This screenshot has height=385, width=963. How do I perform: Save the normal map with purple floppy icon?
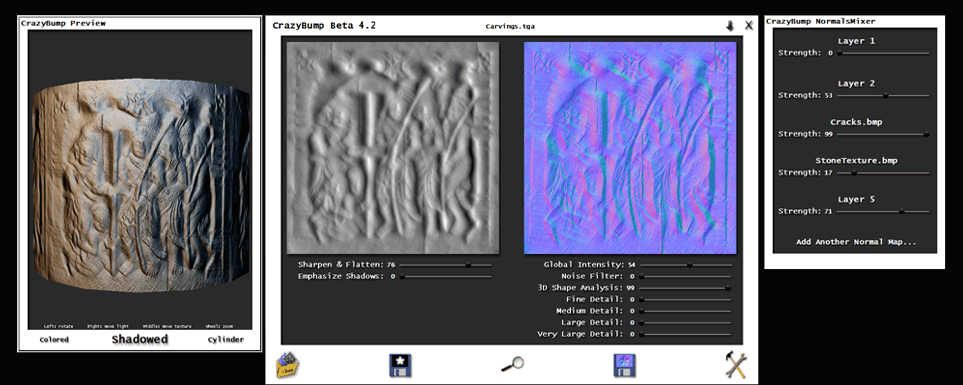click(x=625, y=365)
